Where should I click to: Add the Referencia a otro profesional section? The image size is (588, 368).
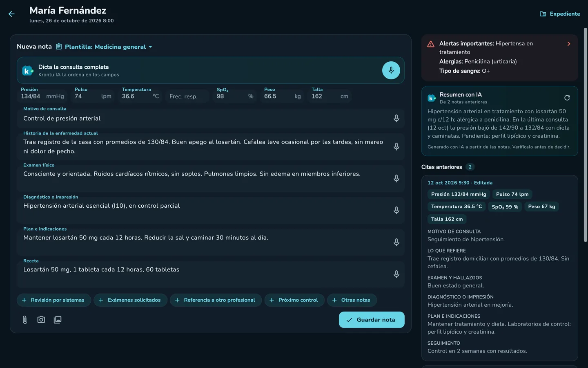pyautogui.click(x=216, y=300)
